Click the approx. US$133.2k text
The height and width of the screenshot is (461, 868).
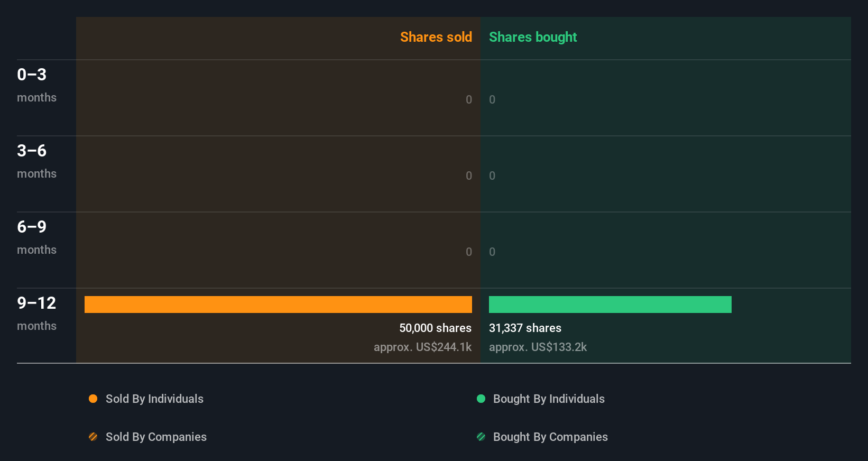pyautogui.click(x=538, y=347)
